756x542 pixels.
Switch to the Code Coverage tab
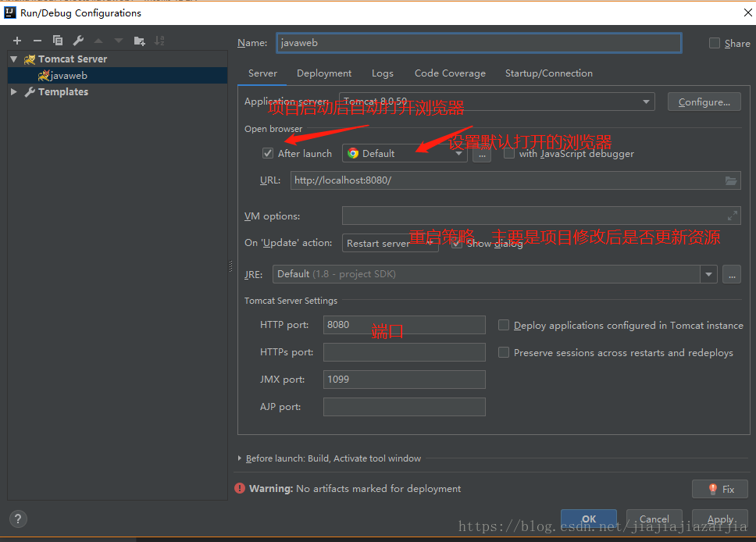450,73
